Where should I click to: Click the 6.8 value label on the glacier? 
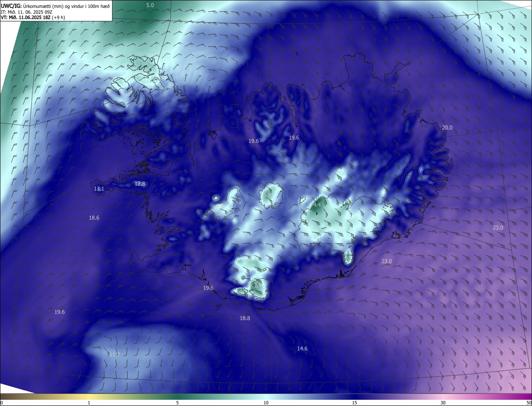pos(267,194)
